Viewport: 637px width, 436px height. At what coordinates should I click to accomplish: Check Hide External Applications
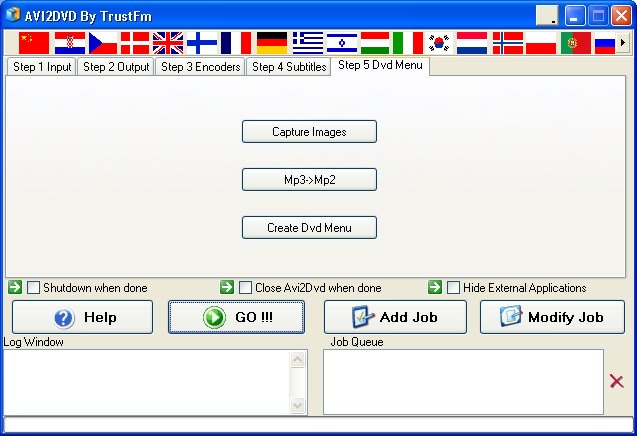453,288
